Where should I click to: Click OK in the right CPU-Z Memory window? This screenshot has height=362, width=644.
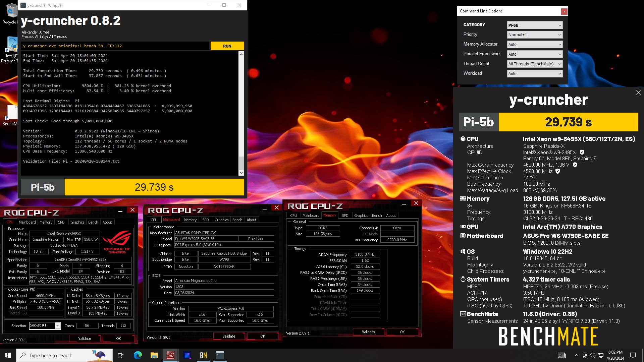pyautogui.click(x=402, y=332)
